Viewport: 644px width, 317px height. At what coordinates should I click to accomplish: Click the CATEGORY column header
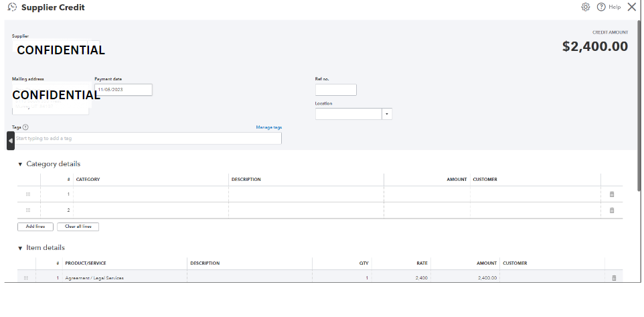tap(88, 179)
